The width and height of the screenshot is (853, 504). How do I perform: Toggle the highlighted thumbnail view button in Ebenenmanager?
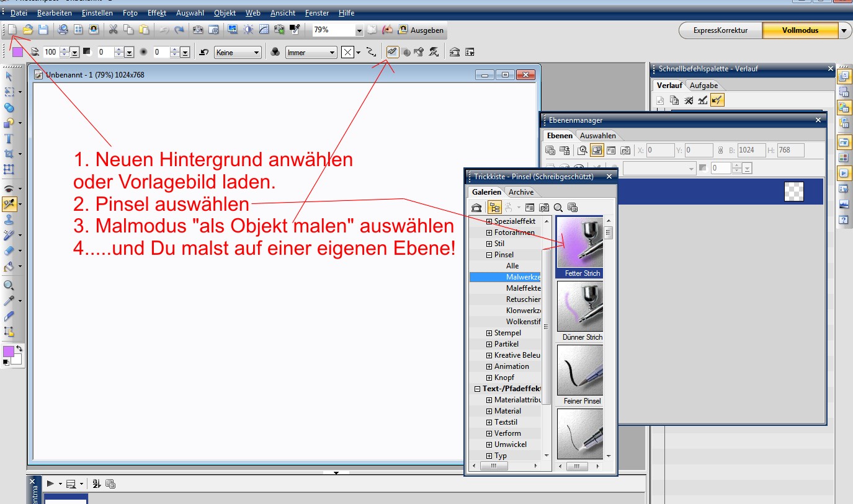click(597, 150)
